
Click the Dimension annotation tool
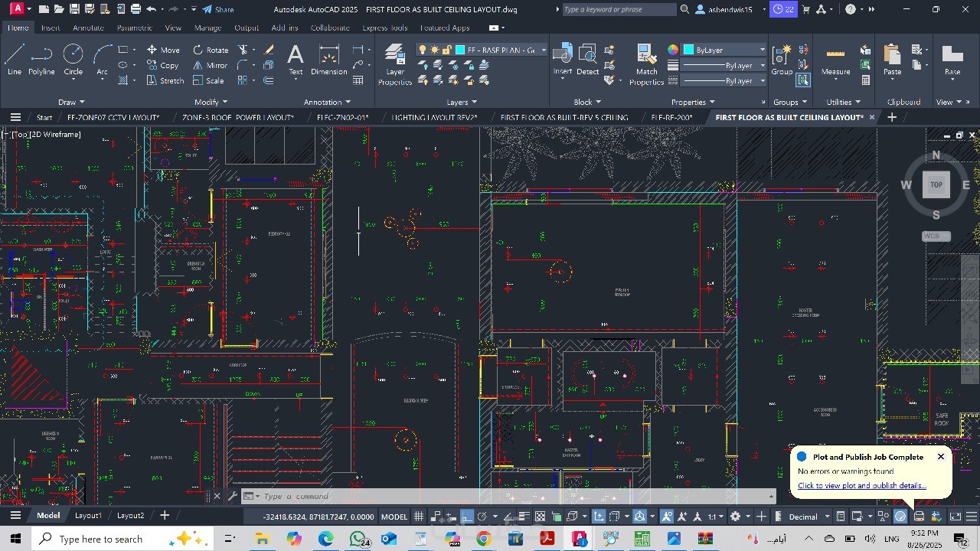point(328,60)
